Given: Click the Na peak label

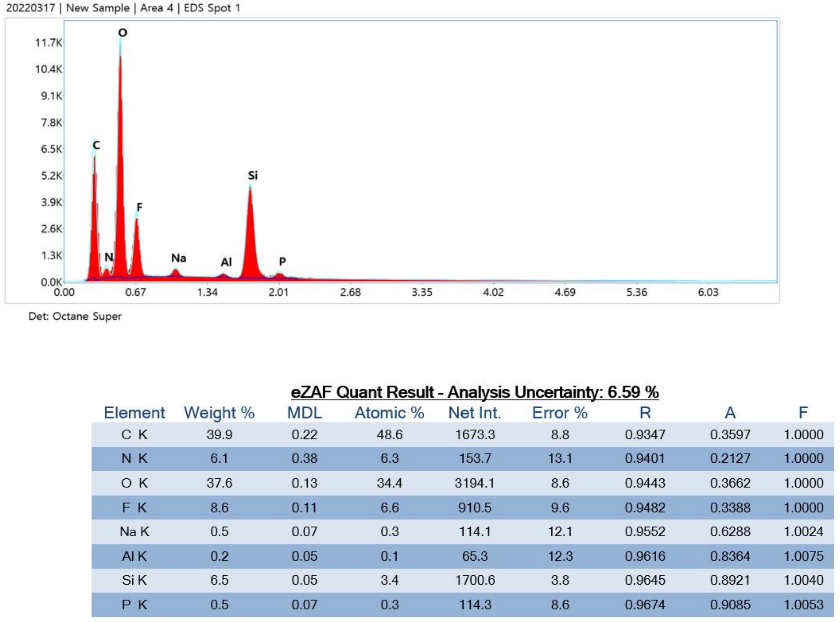Looking at the screenshot, I should tap(178, 258).
